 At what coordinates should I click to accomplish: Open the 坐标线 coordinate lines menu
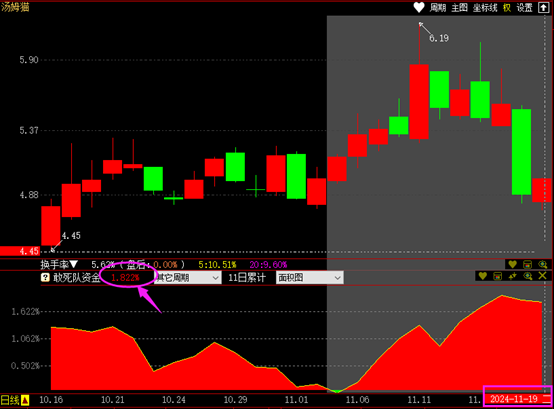(x=485, y=7)
